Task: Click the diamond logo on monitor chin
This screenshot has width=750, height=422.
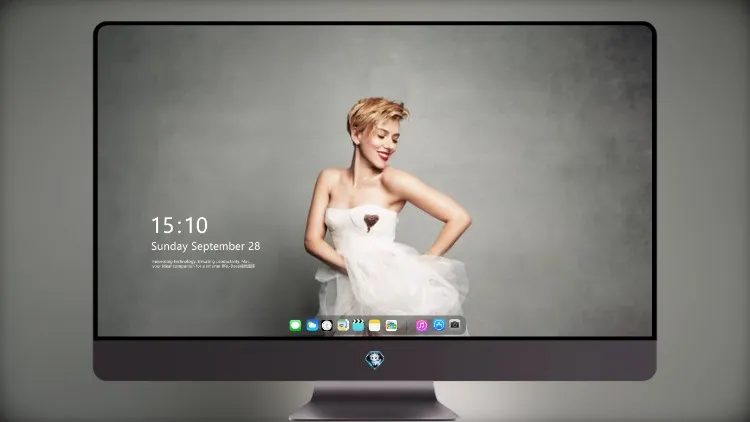Action: coord(375,360)
